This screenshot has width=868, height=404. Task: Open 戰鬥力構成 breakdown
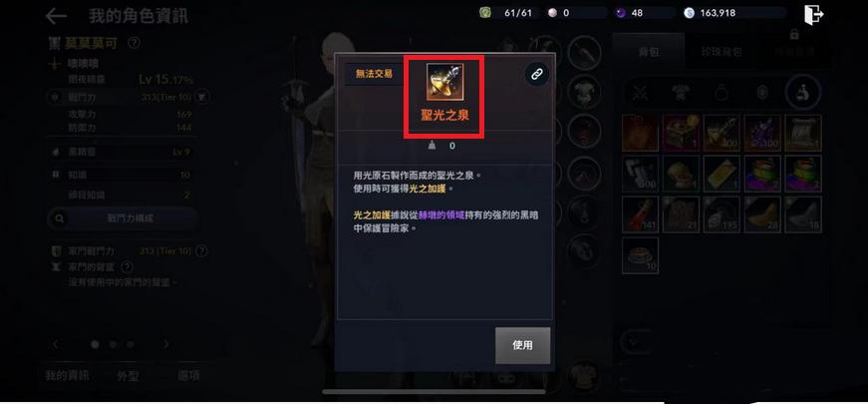tap(123, 218)
